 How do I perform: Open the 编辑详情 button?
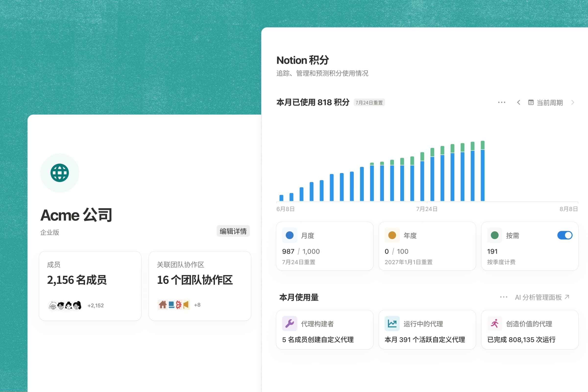tap(233, 231)
